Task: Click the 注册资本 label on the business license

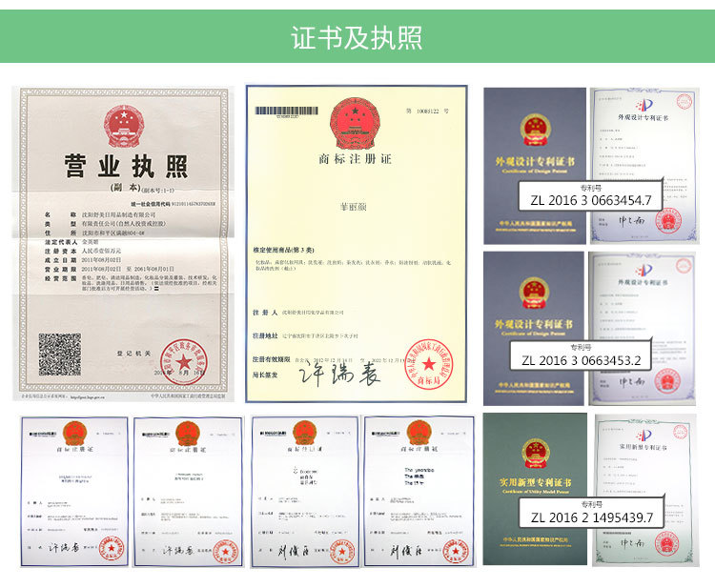Action: (61, 252)
